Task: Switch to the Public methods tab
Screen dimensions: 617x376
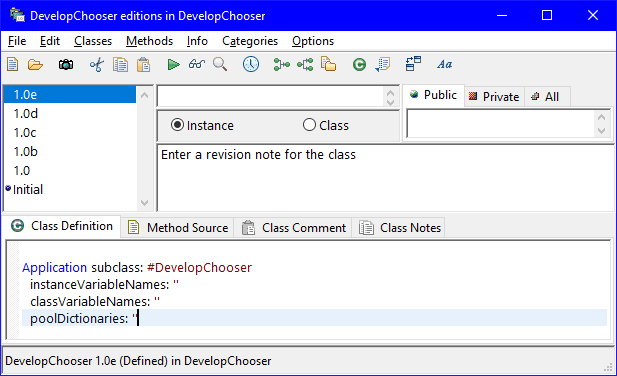Action: click(433, 95)
